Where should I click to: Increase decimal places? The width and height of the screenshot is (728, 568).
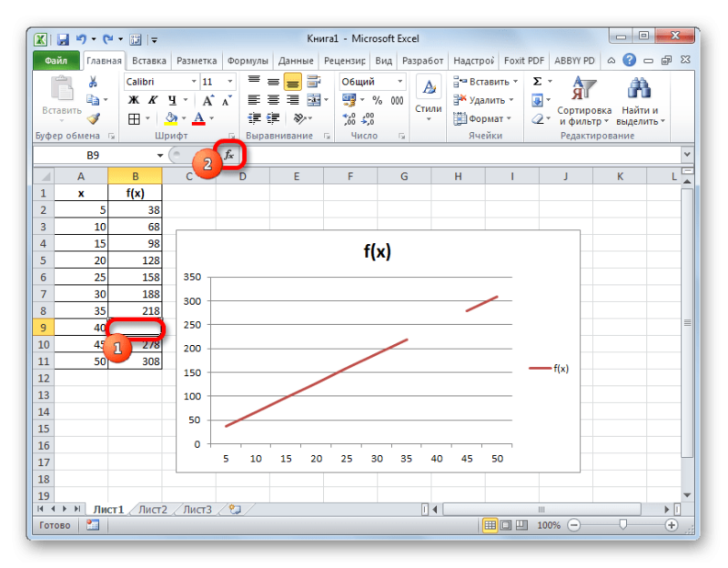tap(349, 119)
